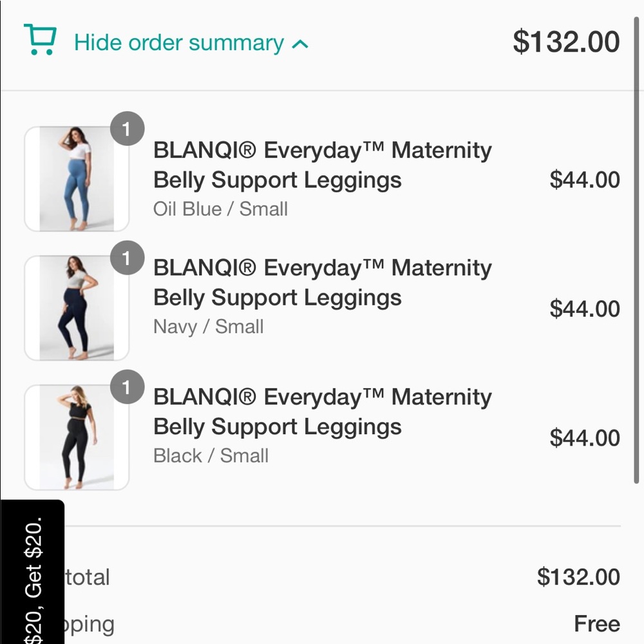Collapse the order summary using the chevron

300,43
